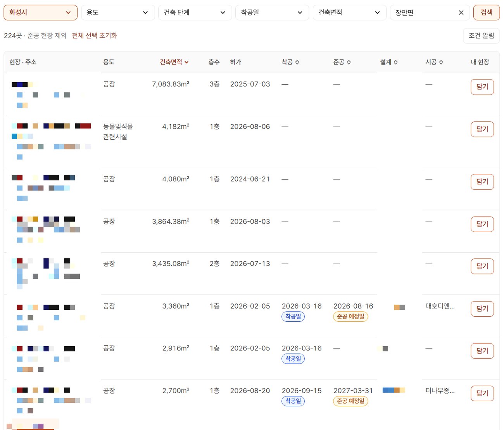Click the 2024-06-21 permit date
Screen dimensions: 504x430
tap(250, 179)
